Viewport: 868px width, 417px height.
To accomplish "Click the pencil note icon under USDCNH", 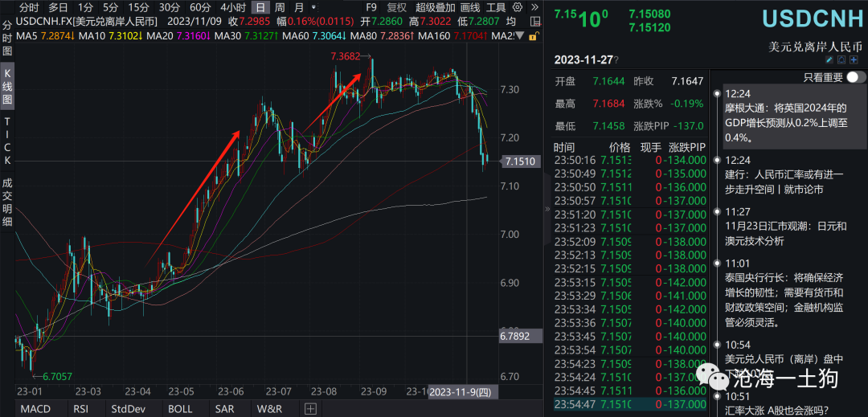I will tap(829, 59).
